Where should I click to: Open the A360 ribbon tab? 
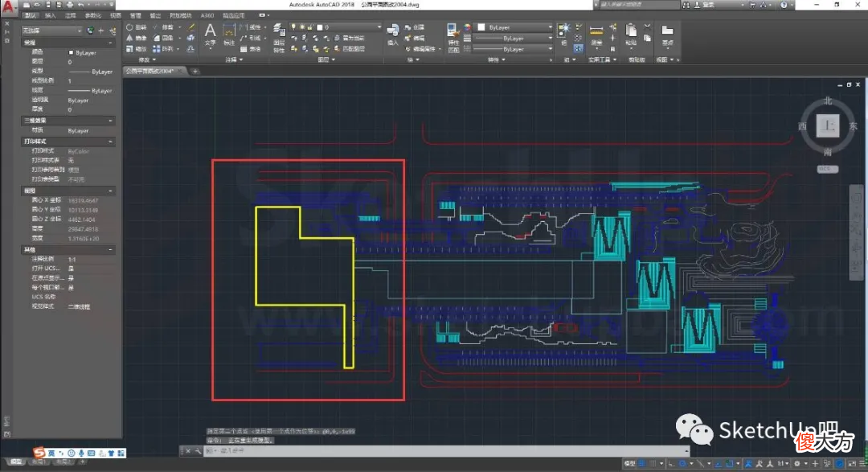coord(207,15)
